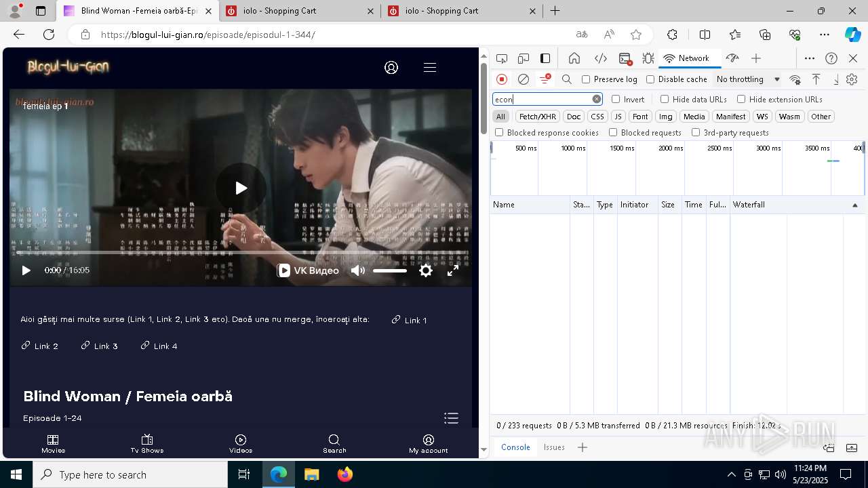Screen dimensions: 868x488
Task: Open the episode list icon
Action: 451,418
